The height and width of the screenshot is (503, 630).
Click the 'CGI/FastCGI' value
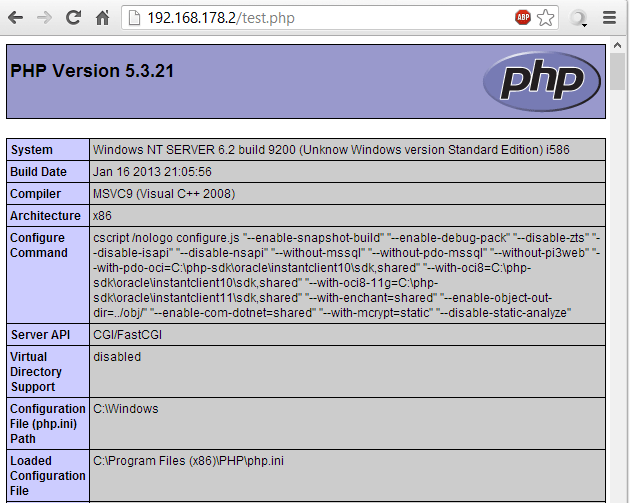click(127, 335)
